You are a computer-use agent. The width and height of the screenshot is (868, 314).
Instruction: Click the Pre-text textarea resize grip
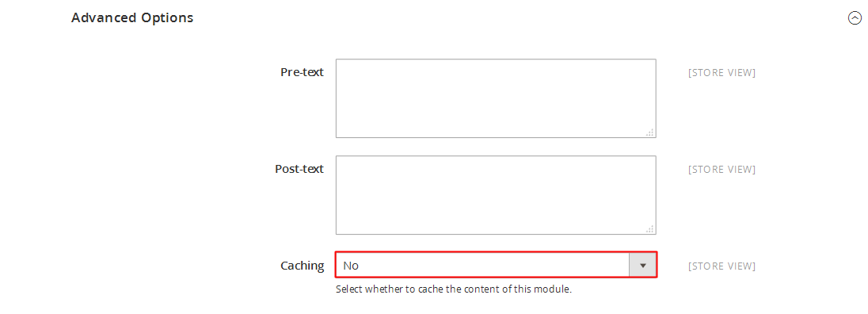pos(650,132)
